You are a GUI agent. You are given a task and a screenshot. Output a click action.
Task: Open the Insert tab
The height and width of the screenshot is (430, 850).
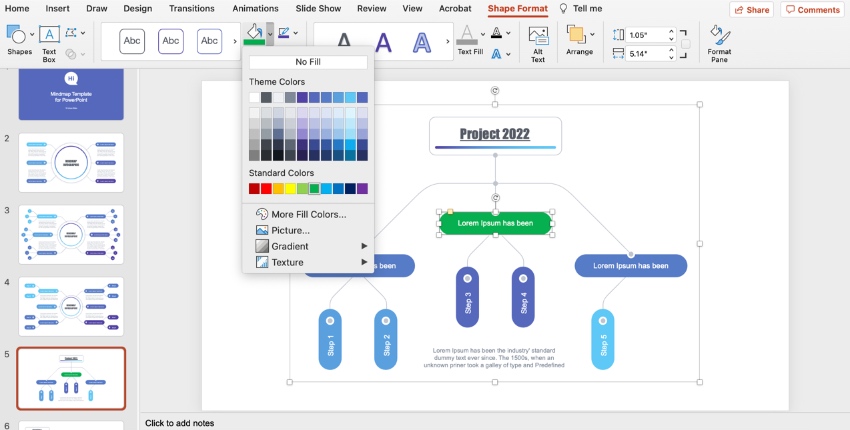pos(57,8)
